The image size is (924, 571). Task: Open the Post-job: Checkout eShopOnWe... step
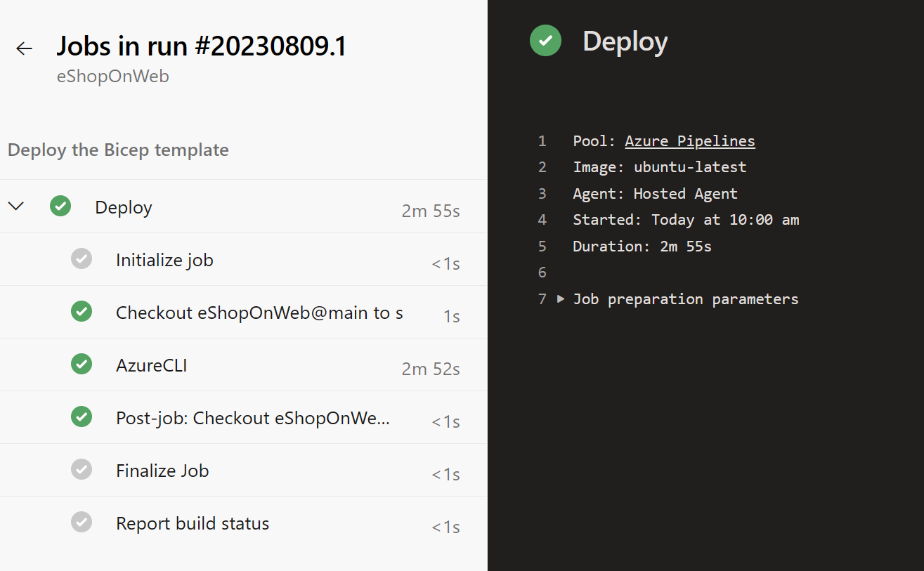pos(243,417)
